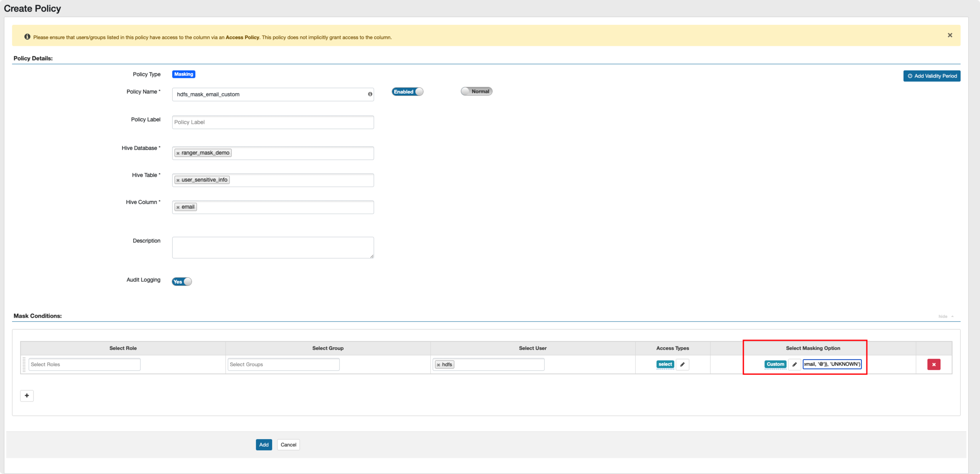Screen dimensions: 980x474
Task: Remove hdfs user from Select User
Action: (x=438, y=365)
